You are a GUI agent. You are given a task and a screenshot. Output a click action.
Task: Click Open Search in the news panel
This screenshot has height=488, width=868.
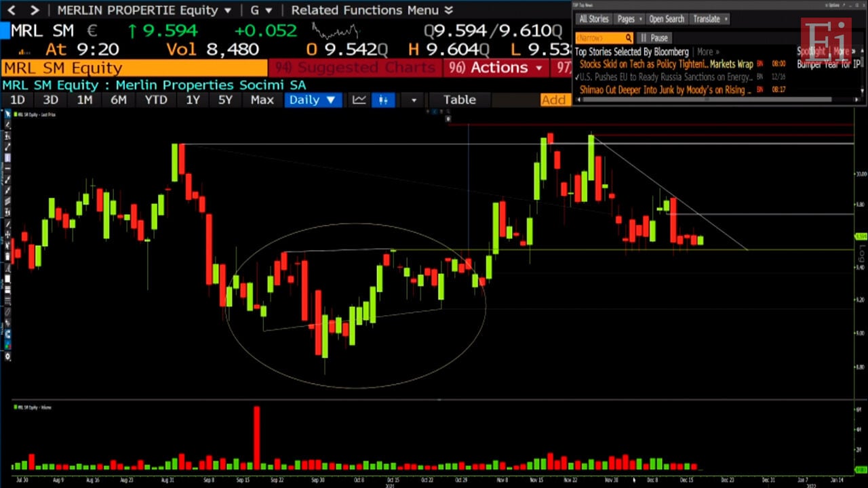pos(667,19)
